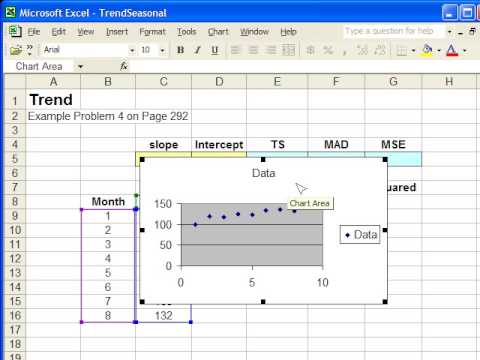Screen dimensions: 480x360
Task: Click the Intercept header cell
Action: (x=219, y=145)
